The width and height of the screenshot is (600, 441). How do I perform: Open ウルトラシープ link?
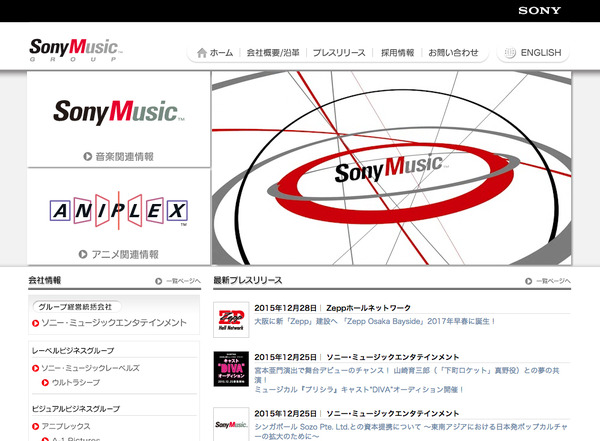point(76,382)
